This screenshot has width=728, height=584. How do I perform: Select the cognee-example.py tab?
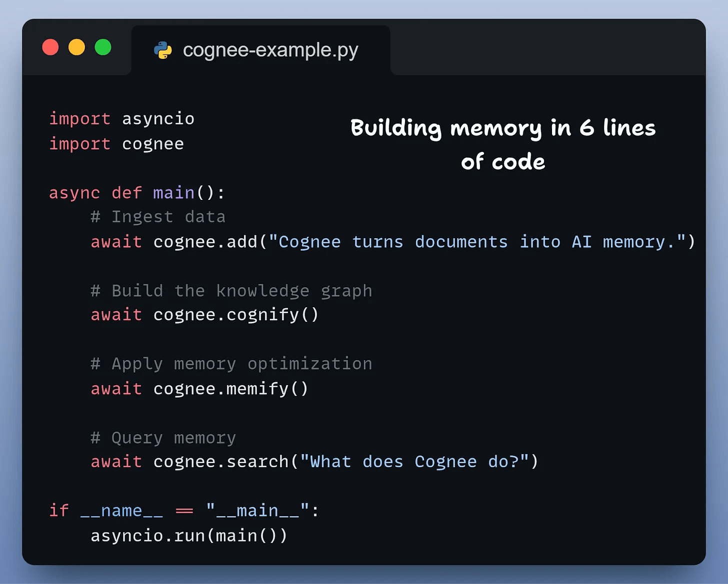pos(260,50)
